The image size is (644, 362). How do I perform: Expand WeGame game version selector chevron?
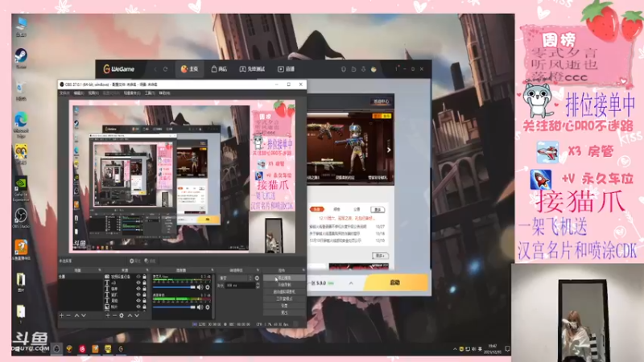(x=351, y=283)
